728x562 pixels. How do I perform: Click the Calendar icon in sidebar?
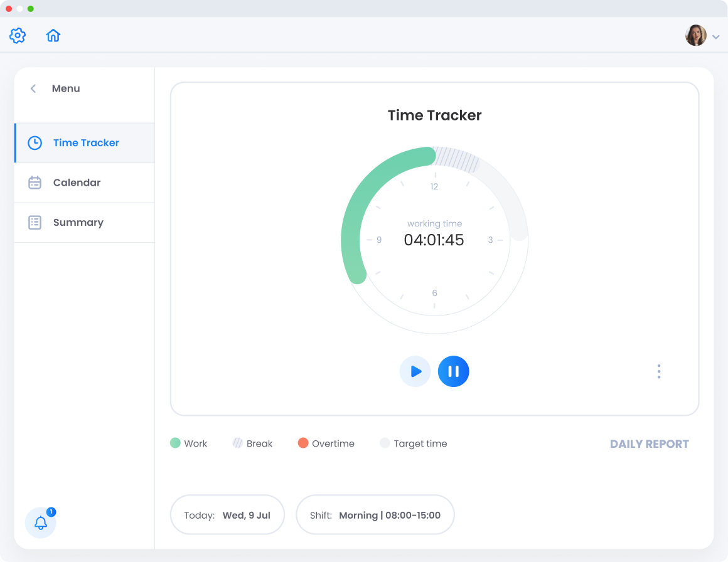pyautogui.click(x=35, y=183)
